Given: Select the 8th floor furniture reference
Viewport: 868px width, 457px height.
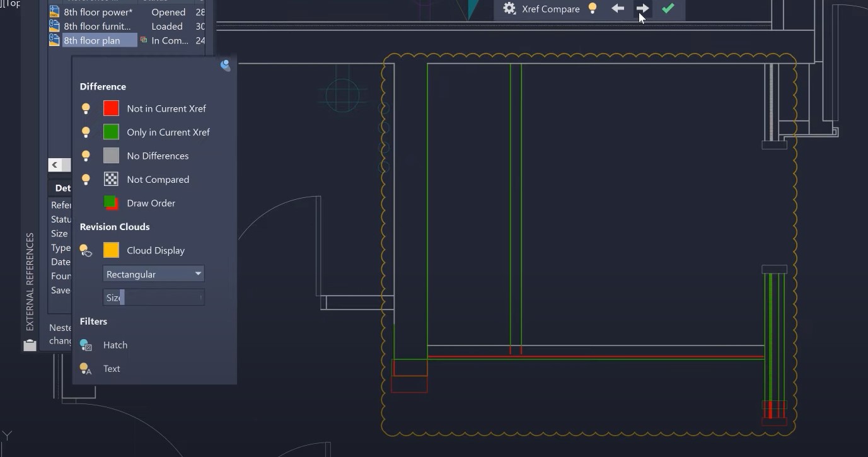Looking at the screenshot, I should [98, 26].
